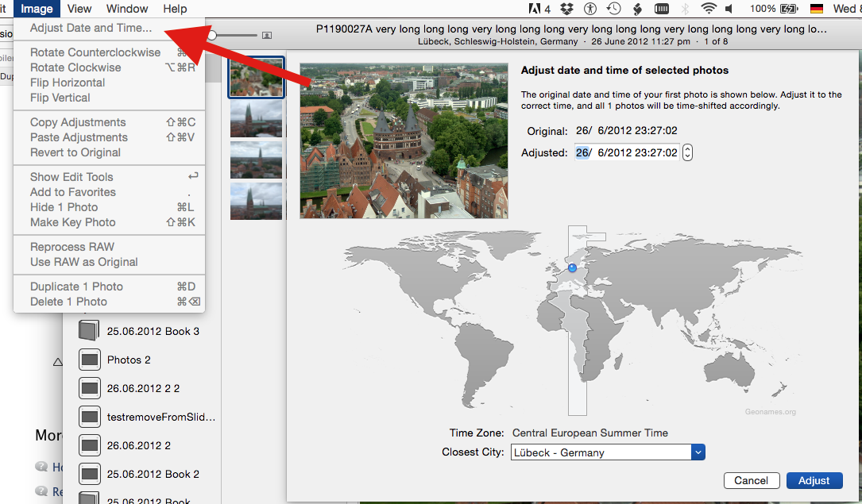Confirm with the blue Adjust button

click(814, 480)
